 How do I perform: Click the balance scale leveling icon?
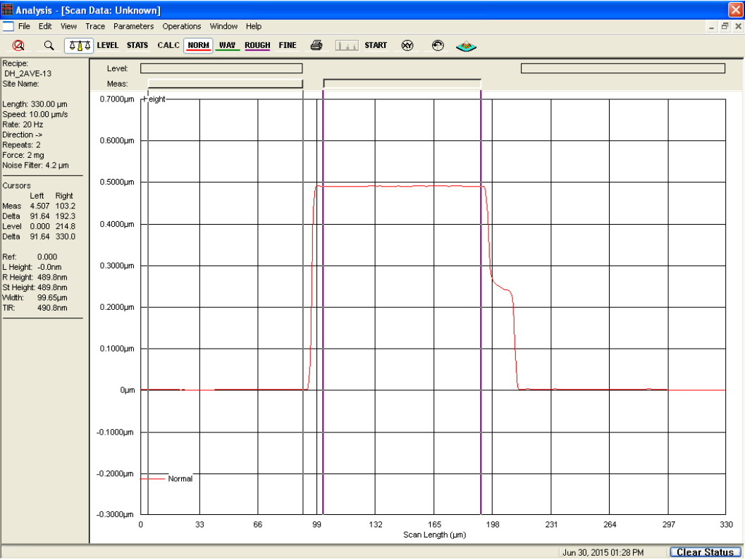point(78,45)
